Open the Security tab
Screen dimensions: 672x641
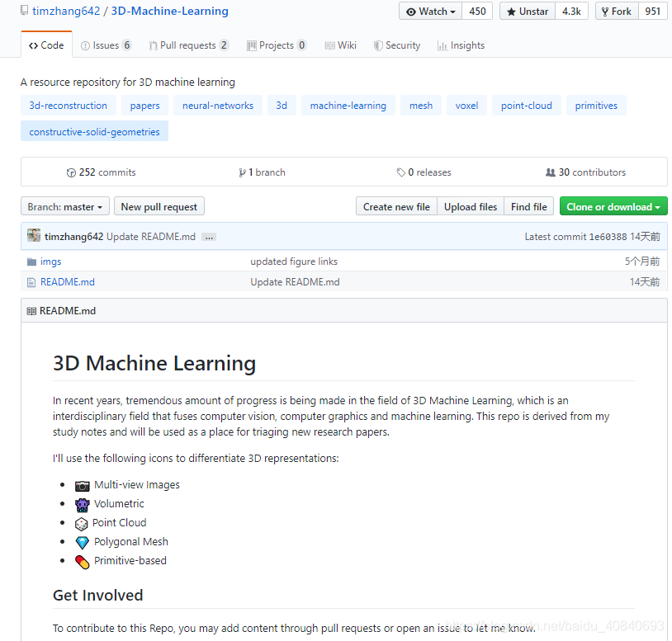coord(397,45)
